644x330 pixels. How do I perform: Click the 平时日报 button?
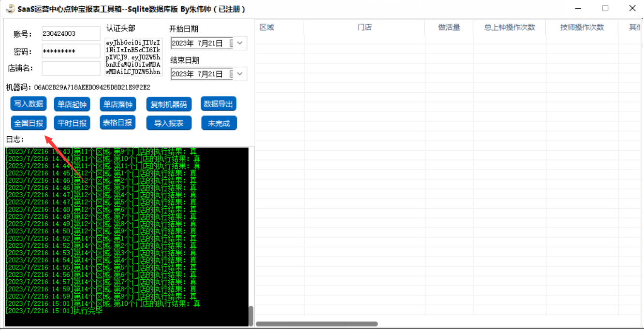pyautogui.click(x=72, y=123)
